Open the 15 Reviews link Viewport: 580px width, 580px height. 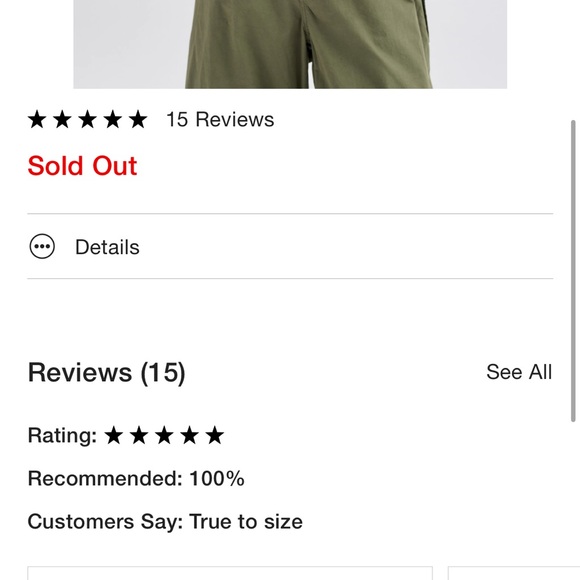pos(220,119)
